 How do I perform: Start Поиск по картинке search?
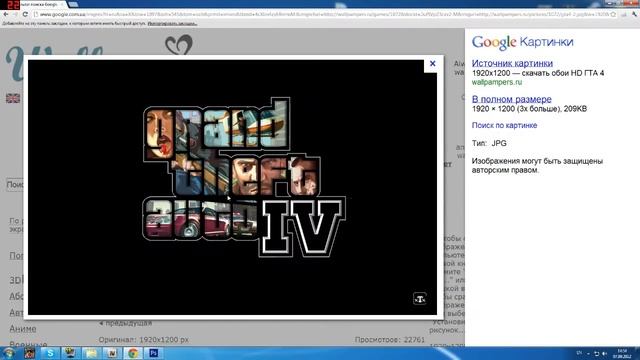504,125
